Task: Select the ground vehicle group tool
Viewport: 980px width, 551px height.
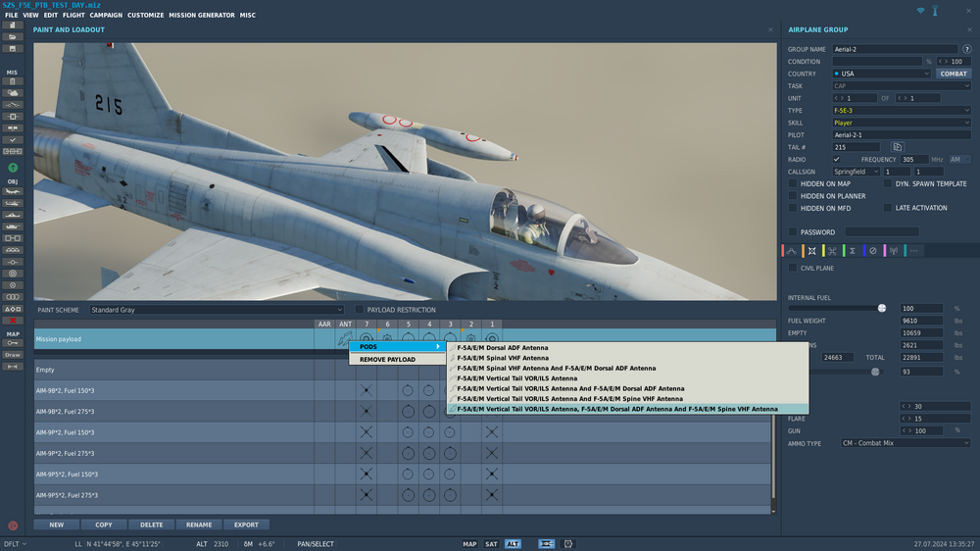Action: (12, 226)
